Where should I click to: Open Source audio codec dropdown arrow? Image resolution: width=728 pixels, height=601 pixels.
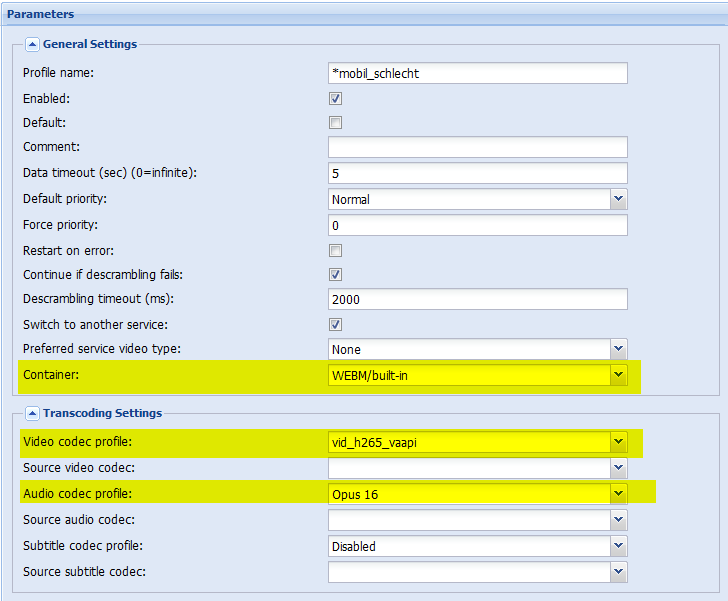(x=618, y=520)
